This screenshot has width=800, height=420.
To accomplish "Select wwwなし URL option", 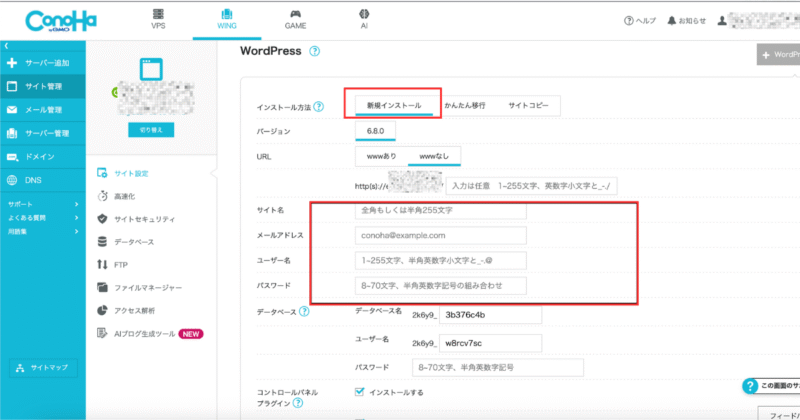I will pos(434,156).
